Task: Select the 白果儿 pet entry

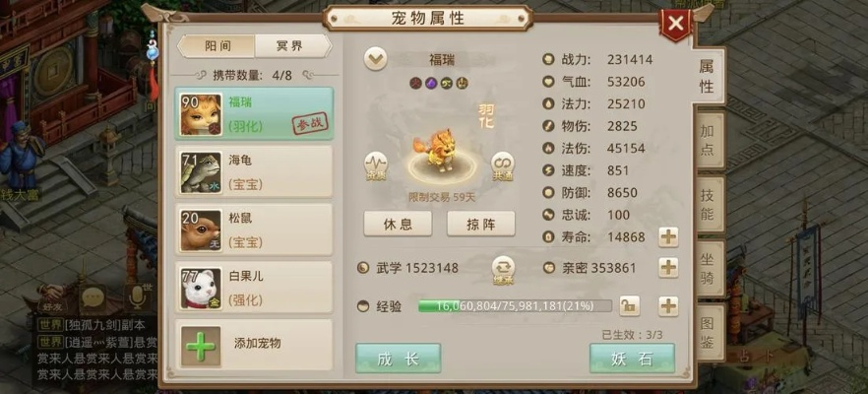Action: (254, 288)
